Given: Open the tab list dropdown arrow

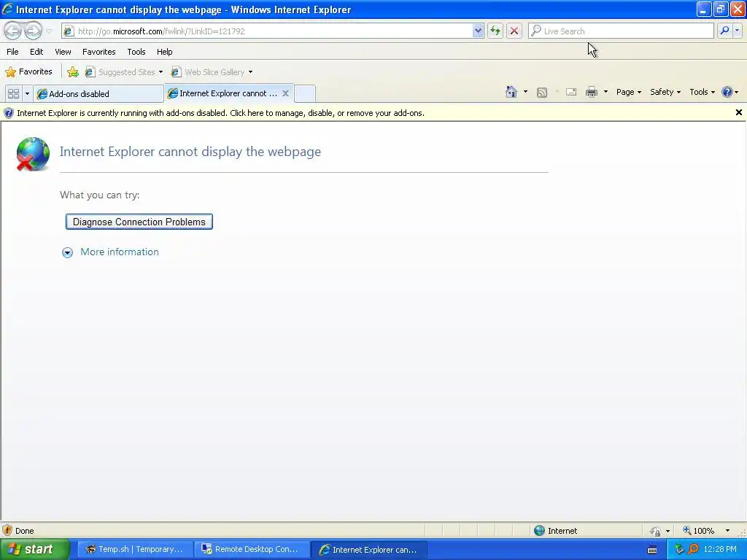Looking at the screenshot, I should point(27,93).
